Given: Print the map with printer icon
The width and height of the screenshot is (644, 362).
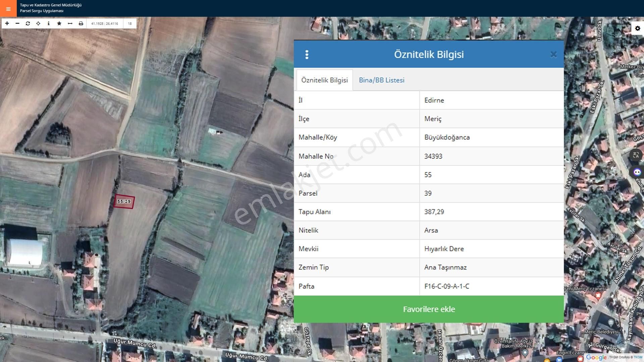Looking at the screenshot, I should 81,23.
